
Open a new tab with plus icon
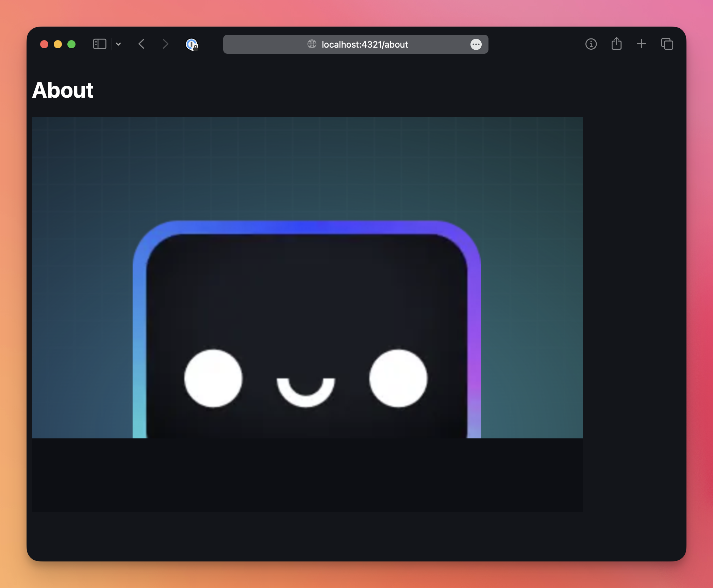(641, 44)
